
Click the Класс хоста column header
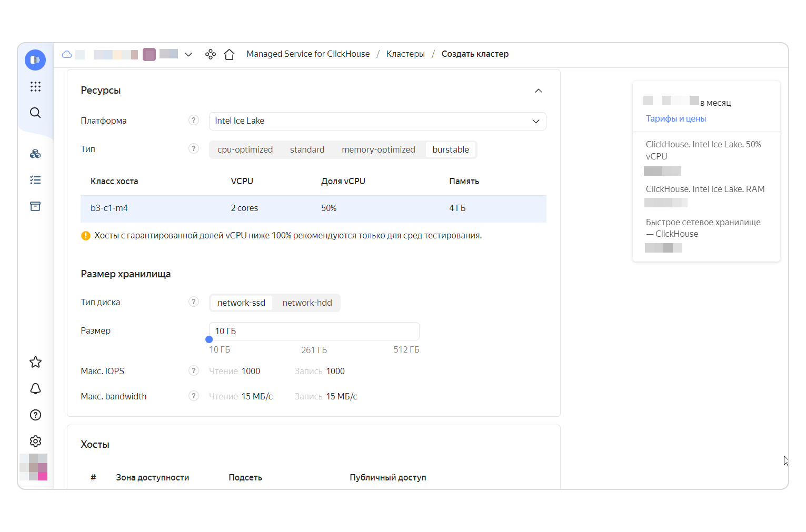tap(114, 182)
